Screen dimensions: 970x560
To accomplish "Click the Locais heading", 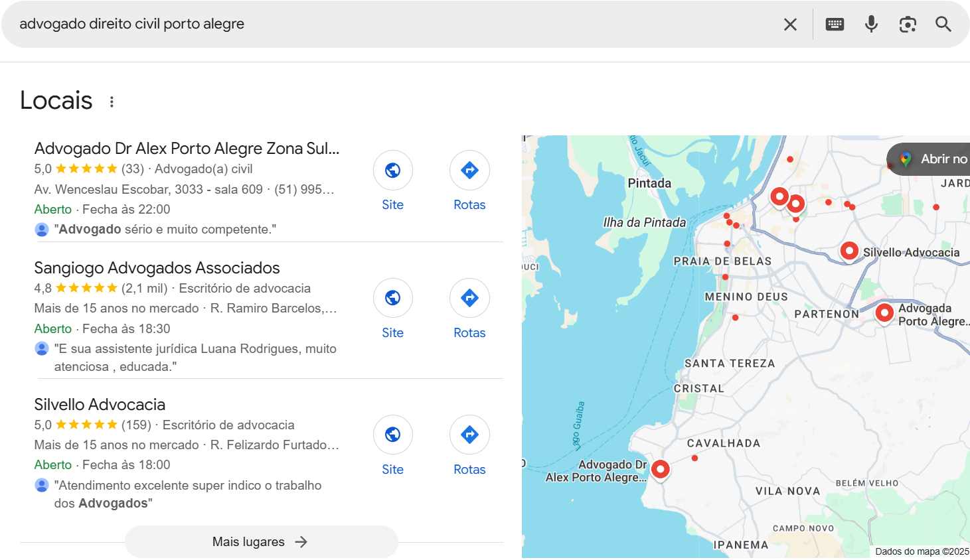I will tap(56, 100).
